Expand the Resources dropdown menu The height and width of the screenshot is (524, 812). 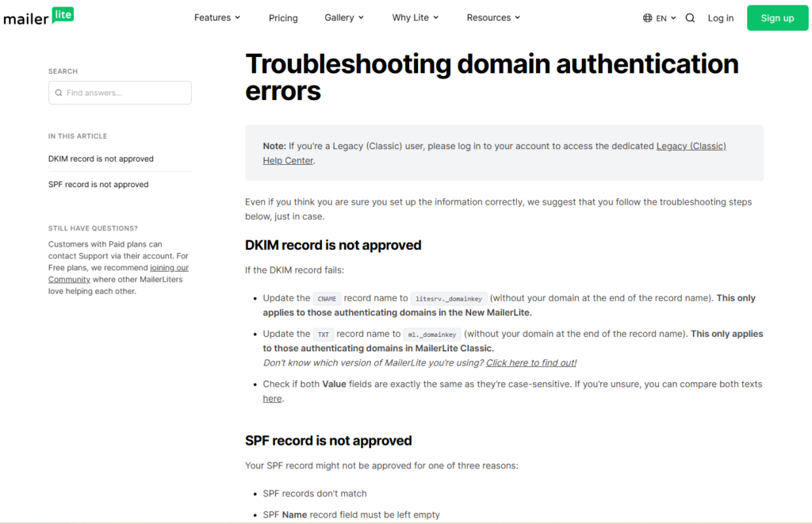[493, 17]
